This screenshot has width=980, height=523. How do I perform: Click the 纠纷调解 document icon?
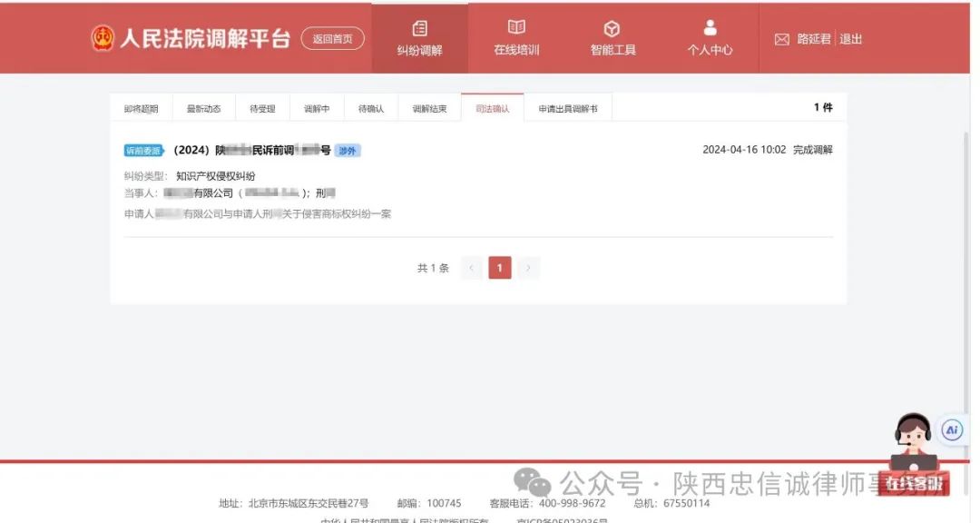point(420,29)
